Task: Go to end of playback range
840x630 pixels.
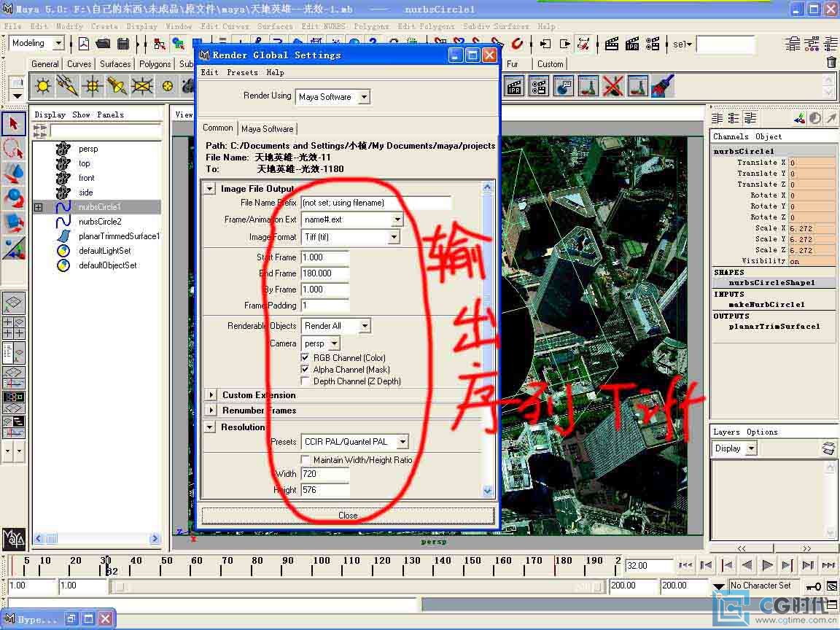Action: pos(828,565)
